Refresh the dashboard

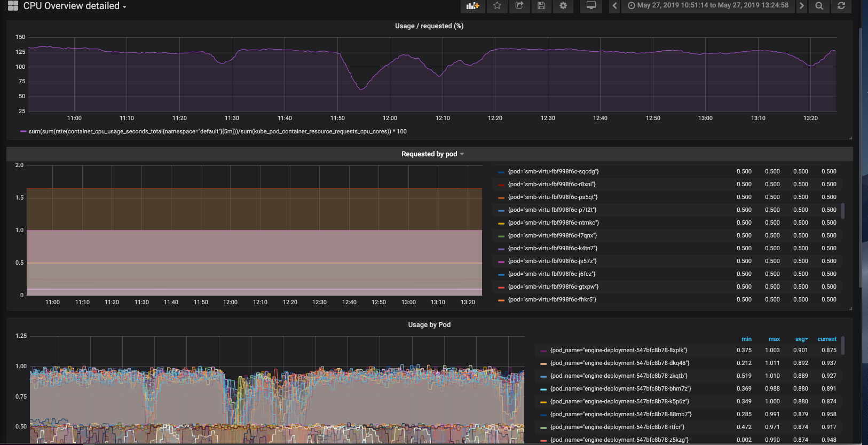(841, 6)
